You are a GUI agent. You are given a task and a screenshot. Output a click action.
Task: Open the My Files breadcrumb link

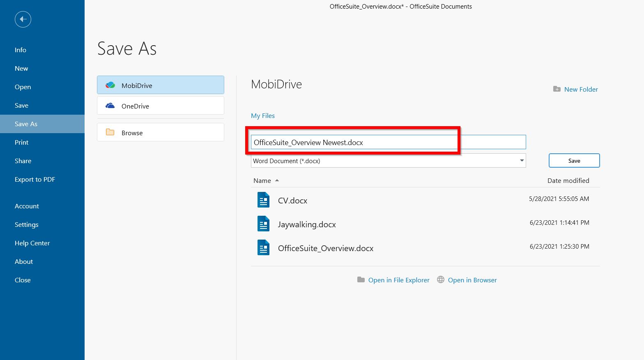click(263, 115)
